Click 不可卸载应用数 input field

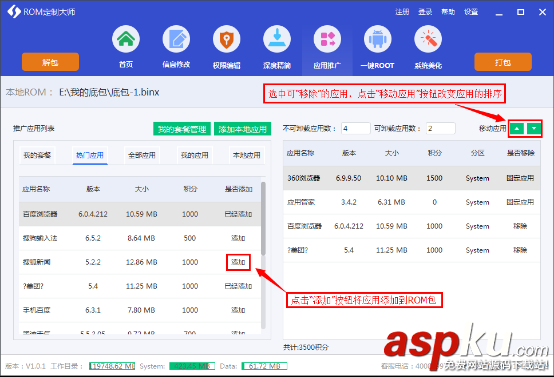coord(355,128)
